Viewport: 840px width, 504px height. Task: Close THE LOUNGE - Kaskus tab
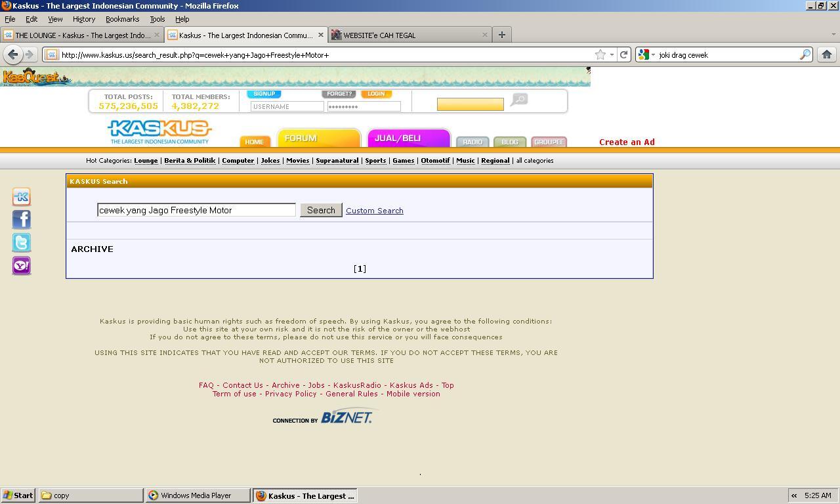157,35
